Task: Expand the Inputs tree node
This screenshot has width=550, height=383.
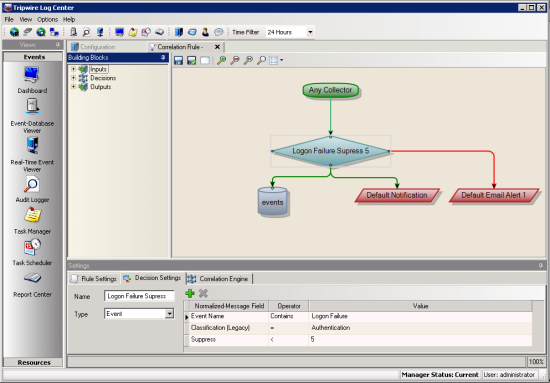Action: pyautogui.click(x=73, y=69)
